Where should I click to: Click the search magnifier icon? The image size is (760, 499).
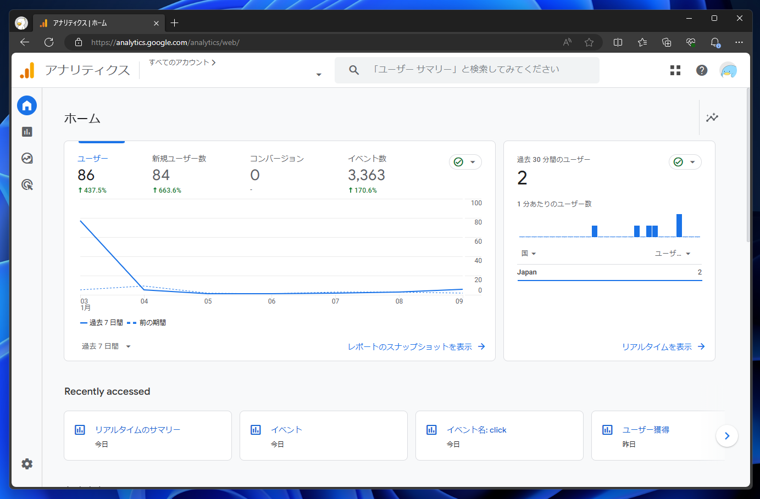pos(354,70)
